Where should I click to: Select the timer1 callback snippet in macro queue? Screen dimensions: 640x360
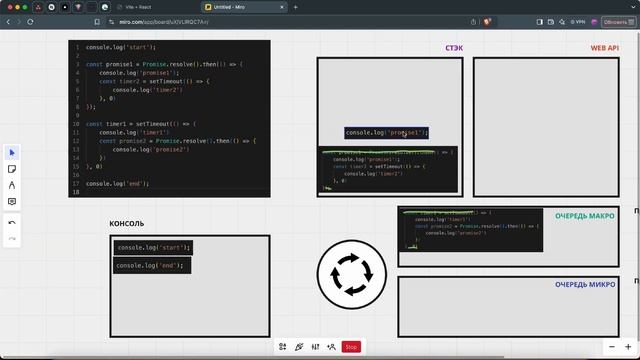pos(471,230)
